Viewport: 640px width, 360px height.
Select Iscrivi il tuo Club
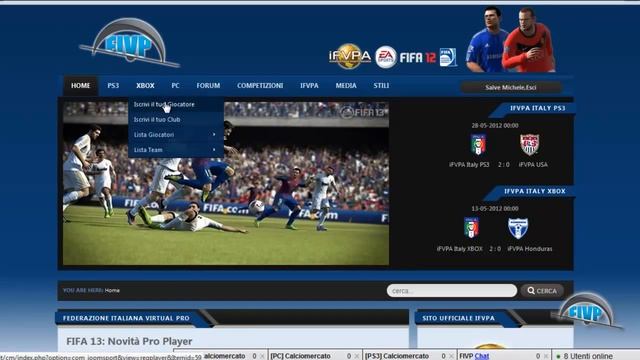click(176, 120)
